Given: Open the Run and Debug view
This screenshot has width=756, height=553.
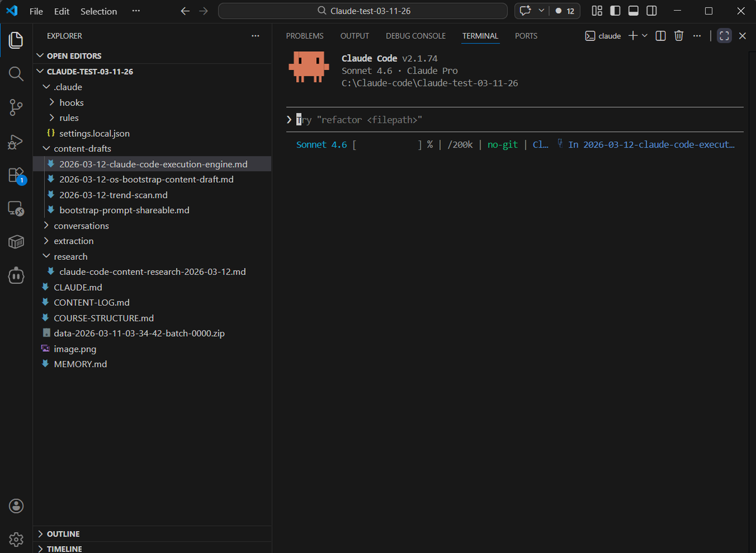Looking at the screenshot, I should point(16,141).
